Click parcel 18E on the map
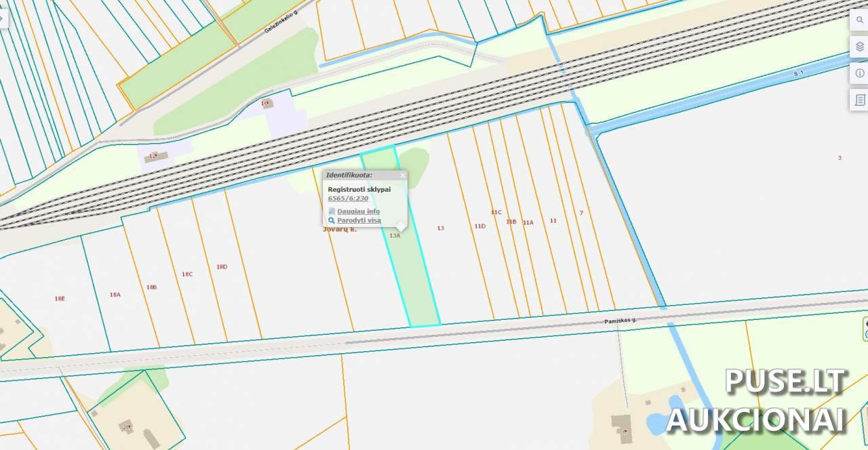Screen dimensions: 868x450 coord(60,299)
